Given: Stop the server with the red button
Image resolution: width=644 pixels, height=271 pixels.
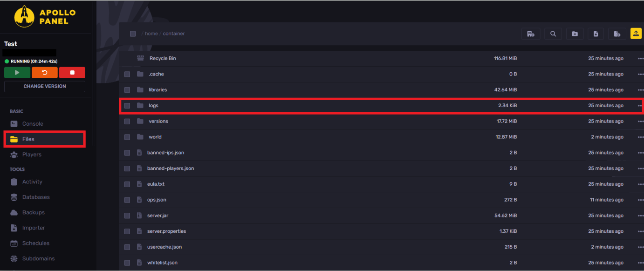Looking at the screenshot, I should tap(72, 73).
